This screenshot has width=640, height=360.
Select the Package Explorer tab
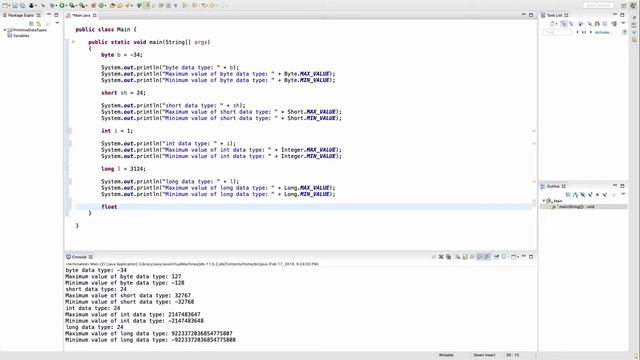21,15
